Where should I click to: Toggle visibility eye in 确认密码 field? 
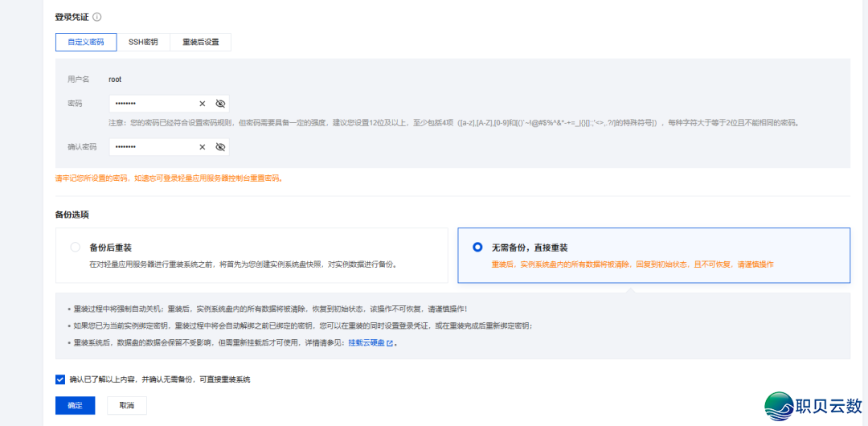[220, 147]
